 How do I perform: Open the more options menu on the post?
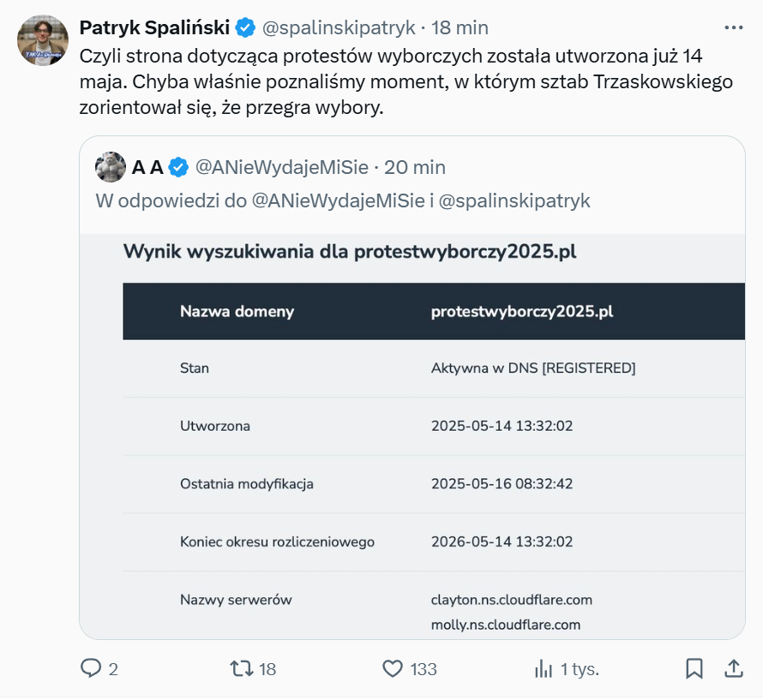pyautogui.click(x=733, y=27)
